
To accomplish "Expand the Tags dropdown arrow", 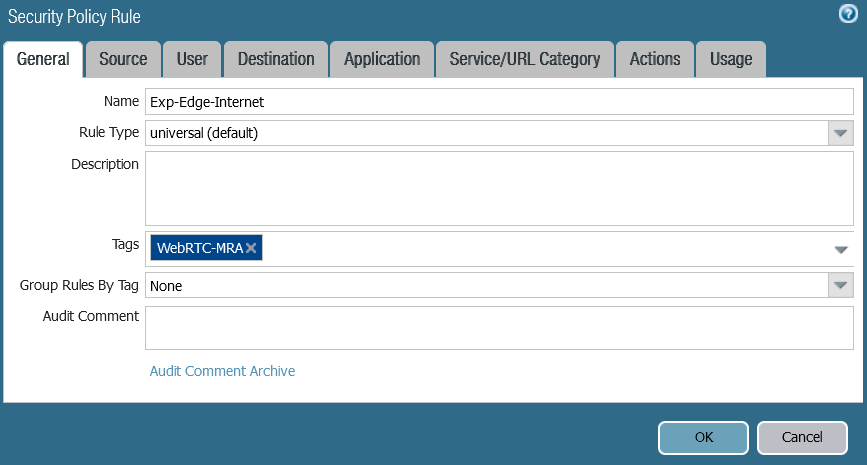I will tap(840, 249).
